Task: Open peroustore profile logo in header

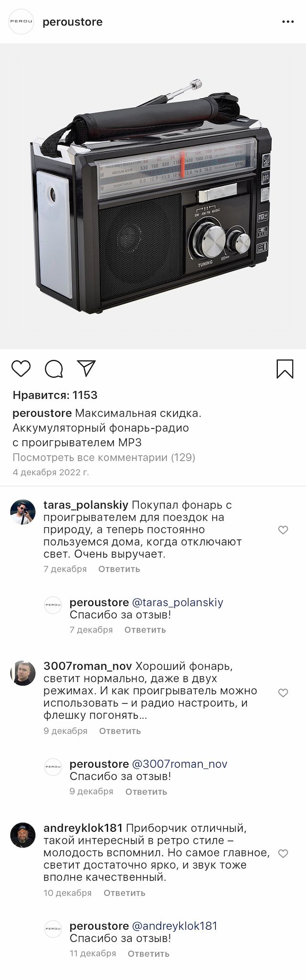Action: [22, 22]
